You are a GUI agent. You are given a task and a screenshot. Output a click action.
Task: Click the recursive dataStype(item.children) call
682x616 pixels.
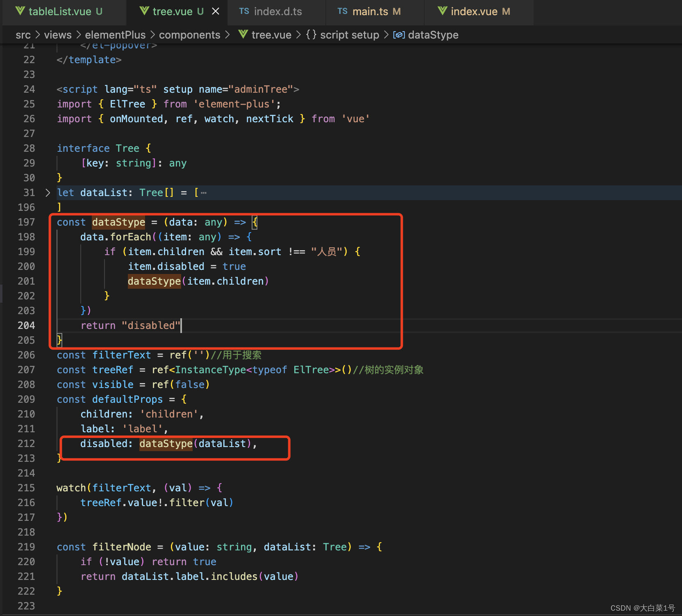198,281
